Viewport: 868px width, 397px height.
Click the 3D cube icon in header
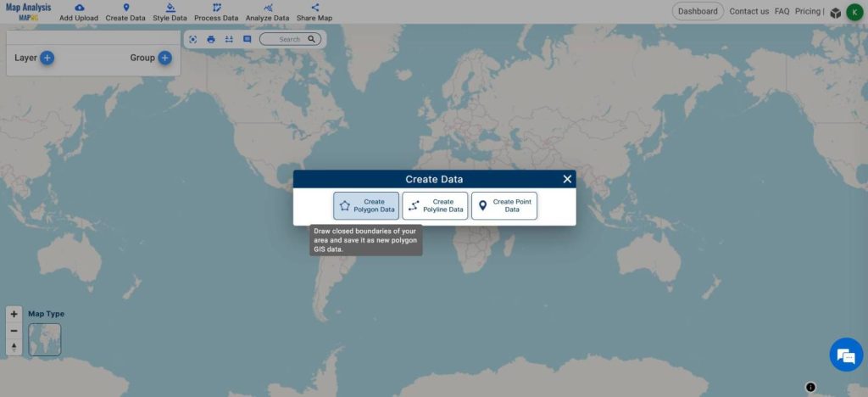click(x=835, y=13)
